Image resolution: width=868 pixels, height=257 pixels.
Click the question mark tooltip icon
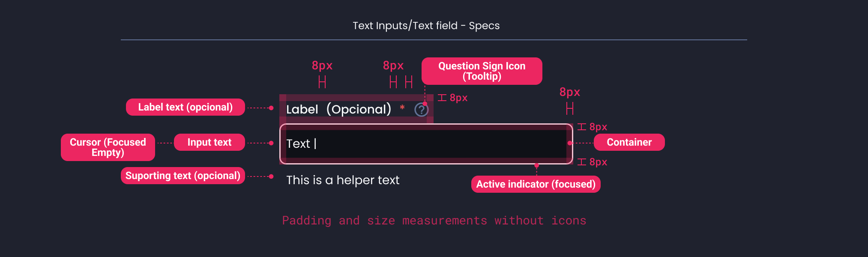422,110
